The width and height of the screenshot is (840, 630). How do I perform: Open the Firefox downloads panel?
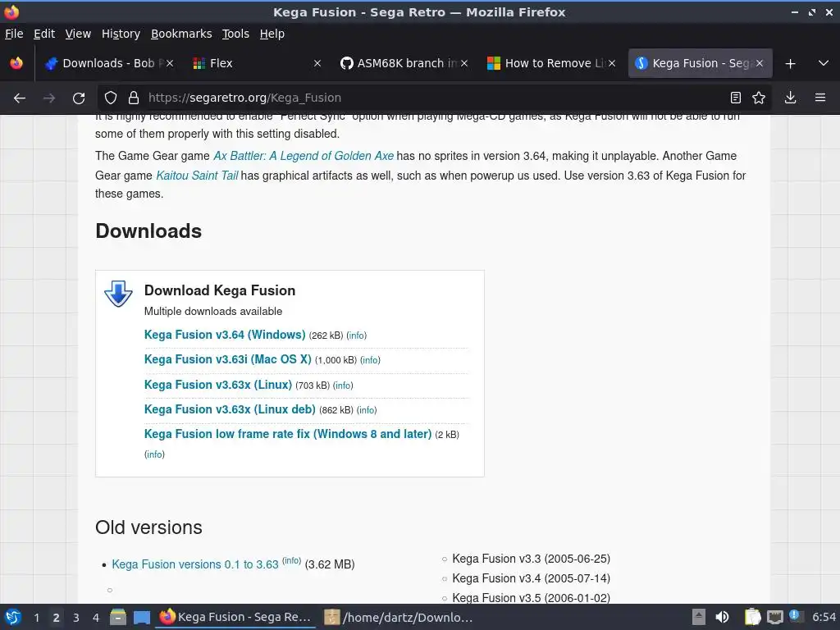[790, 98]
